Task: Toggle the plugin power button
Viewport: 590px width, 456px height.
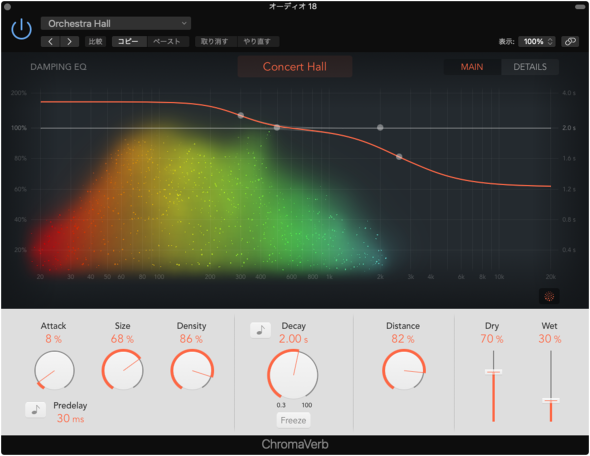Action: tap(21, 29)
